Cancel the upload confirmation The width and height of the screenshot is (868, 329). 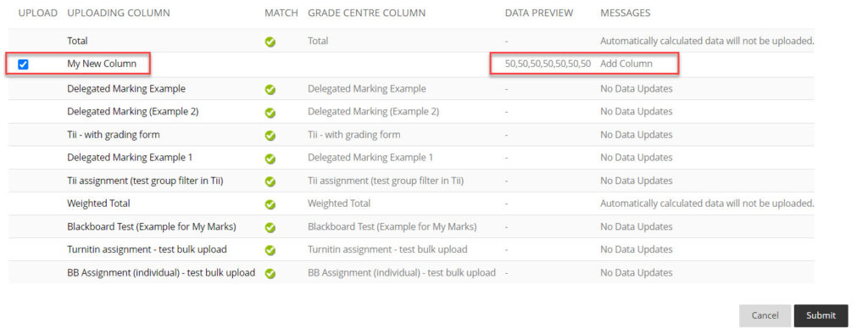(765, 315)
